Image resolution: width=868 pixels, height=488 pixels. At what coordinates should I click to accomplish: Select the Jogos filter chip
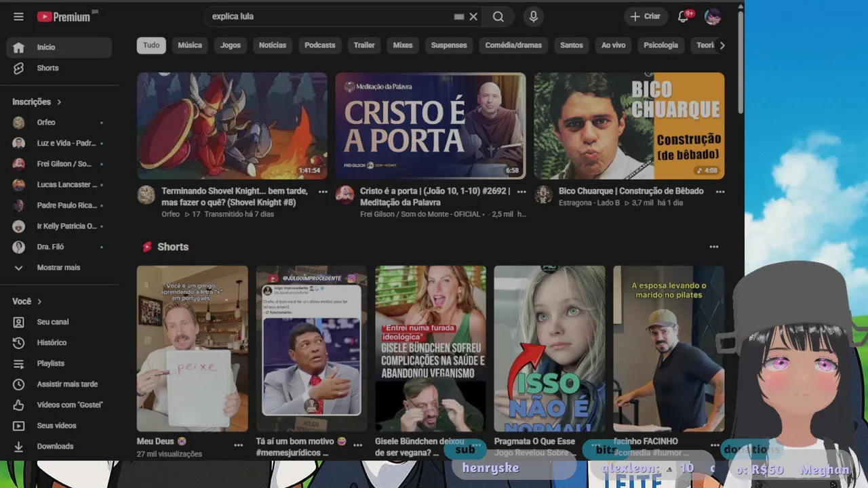(x=231, y=45)
